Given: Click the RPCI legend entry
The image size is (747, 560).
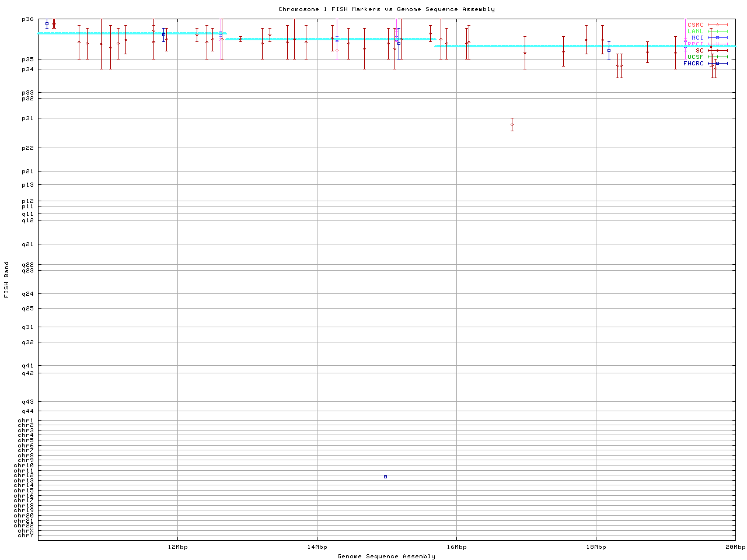Looking at the screenshot, I should coord(694,44).
